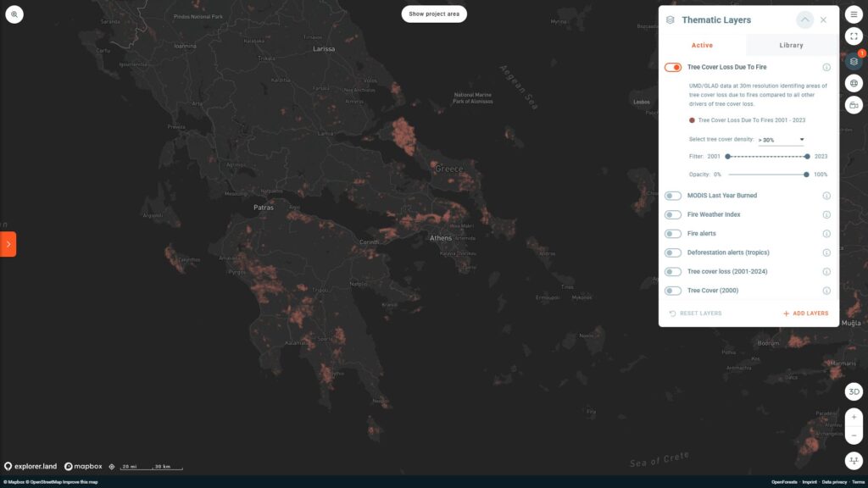Collapse the Thematic Layers panel chevron

[x=804, y=20]
